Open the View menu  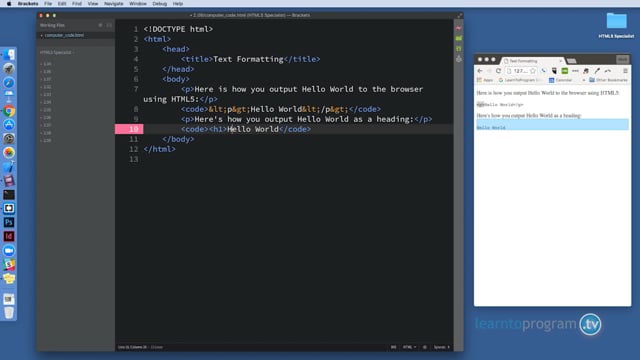[93, 4]
